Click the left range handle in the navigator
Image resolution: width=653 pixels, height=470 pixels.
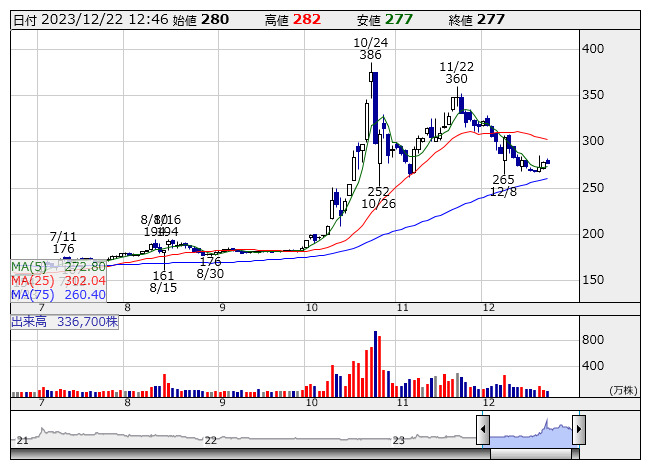tap(483, 430)
